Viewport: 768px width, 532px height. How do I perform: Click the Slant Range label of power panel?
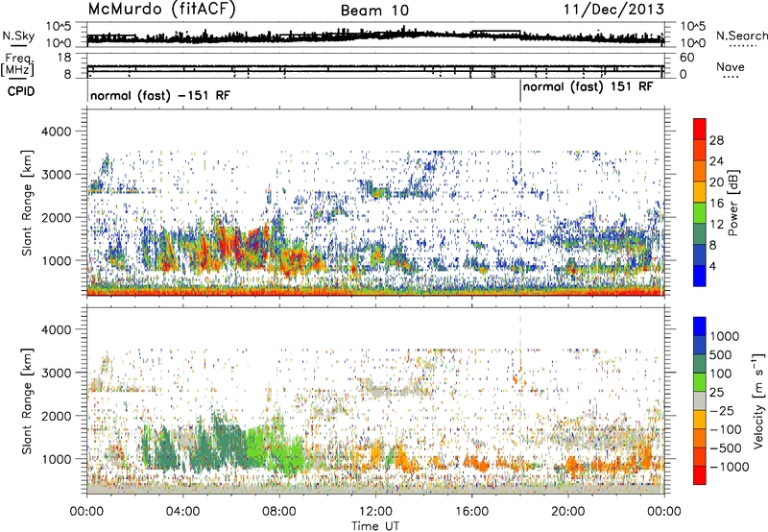click(x=27, y=203)
